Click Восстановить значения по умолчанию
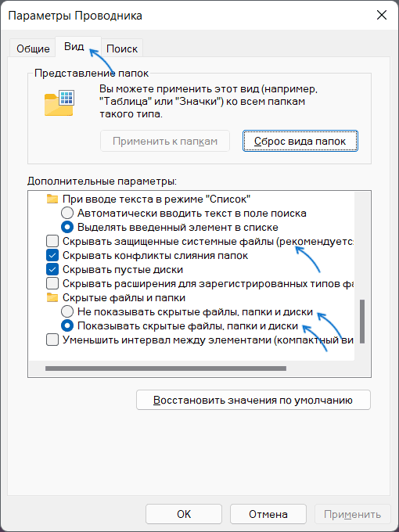This screenshot has height=532, width=399. click(x=253, y=400)
